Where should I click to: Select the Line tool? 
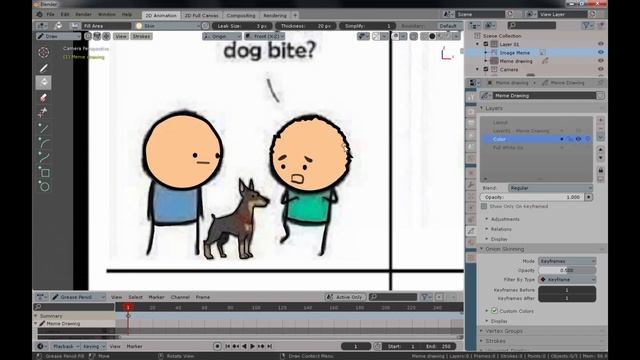tap(44, 128)
